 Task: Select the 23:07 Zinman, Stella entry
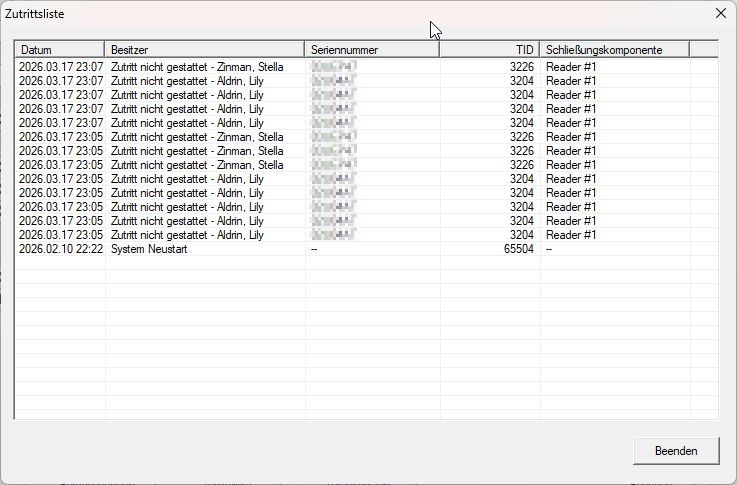pos(197,67)
